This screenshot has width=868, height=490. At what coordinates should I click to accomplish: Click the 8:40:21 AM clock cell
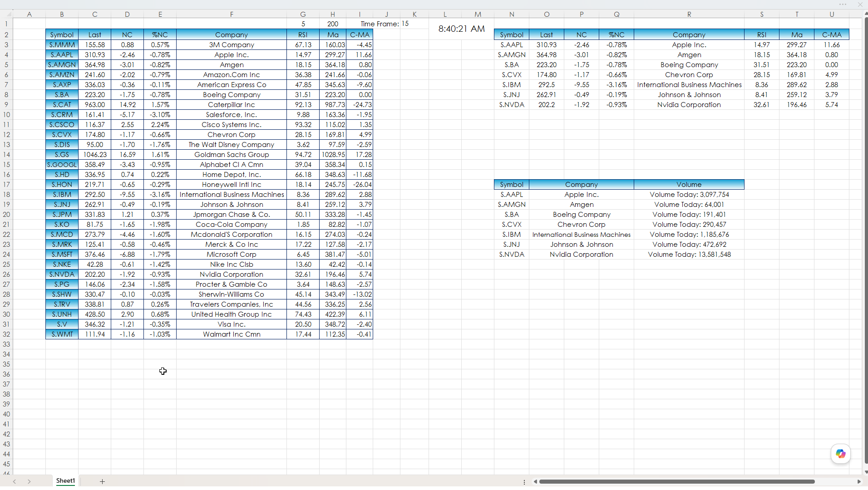coord(461,29)
